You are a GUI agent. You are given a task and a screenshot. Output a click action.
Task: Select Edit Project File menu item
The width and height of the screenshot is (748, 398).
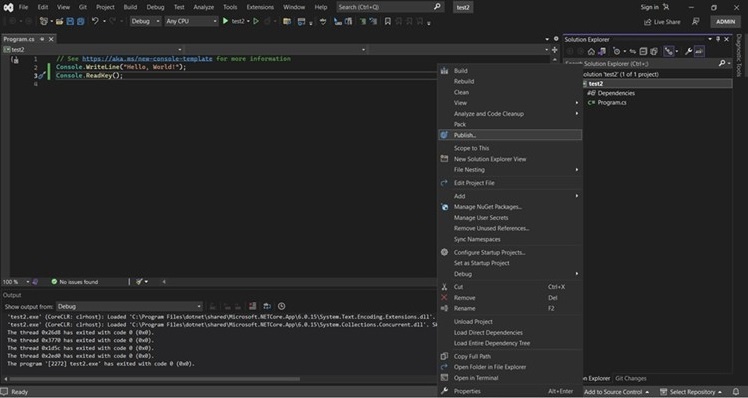[x=510, y=183]
